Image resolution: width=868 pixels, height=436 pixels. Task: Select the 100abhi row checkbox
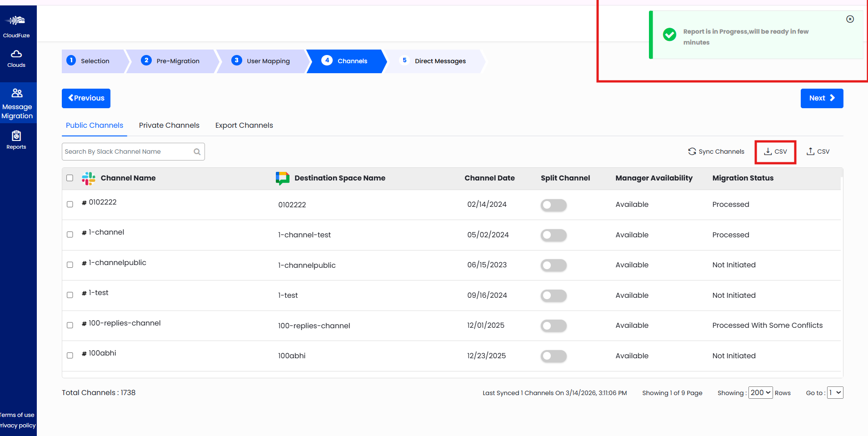pyautogui.click(x=70, y=356)
